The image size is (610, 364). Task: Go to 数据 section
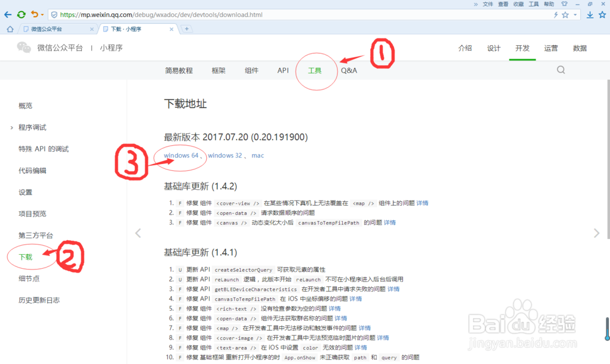coord(579,48)
